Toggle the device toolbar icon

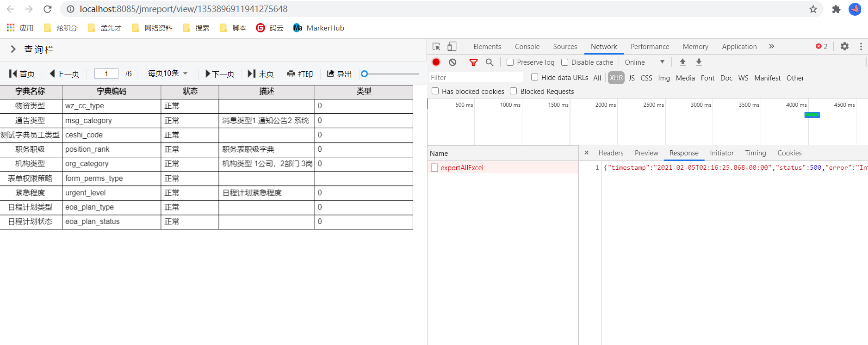coord(452,47)
